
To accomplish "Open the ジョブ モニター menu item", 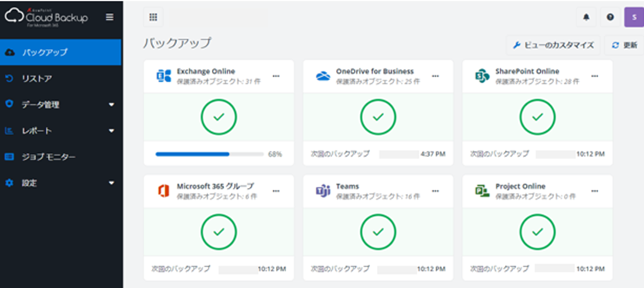I will tap(61, 157).
